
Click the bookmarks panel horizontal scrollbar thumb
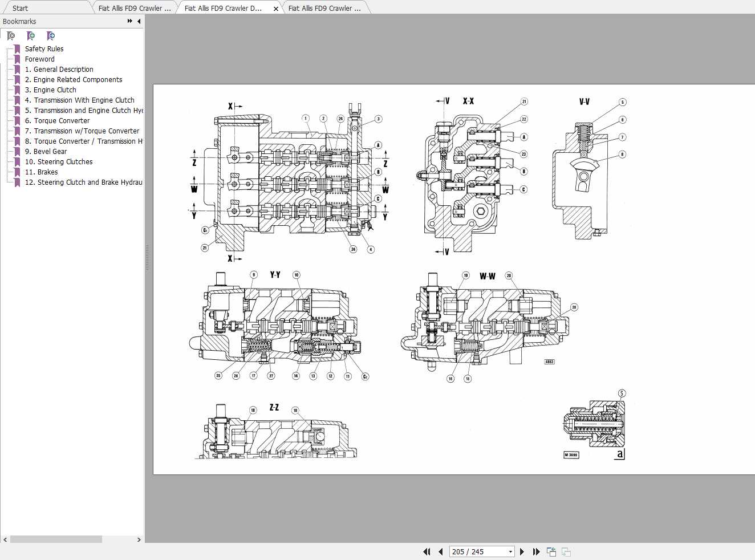(56, 539)
